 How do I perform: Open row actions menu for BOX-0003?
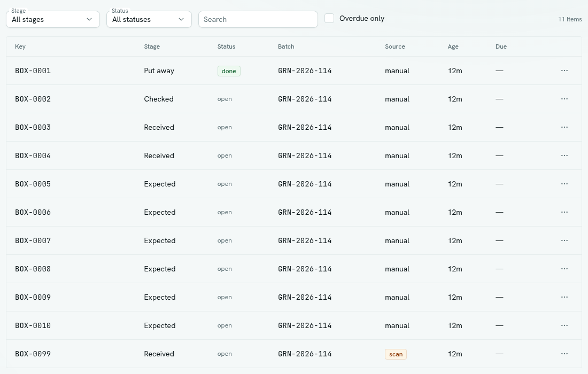(564, 127)
